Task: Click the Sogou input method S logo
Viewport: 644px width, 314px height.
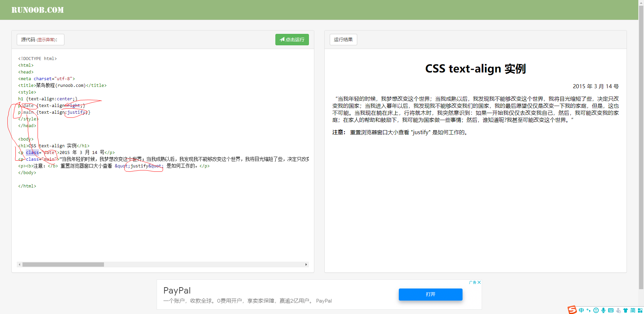Action: pyautogui.click(x=572, y=310)
